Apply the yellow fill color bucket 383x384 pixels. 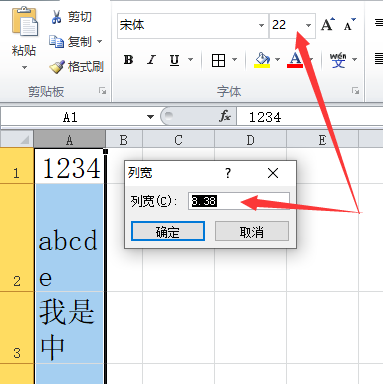(x=262, y=60)
